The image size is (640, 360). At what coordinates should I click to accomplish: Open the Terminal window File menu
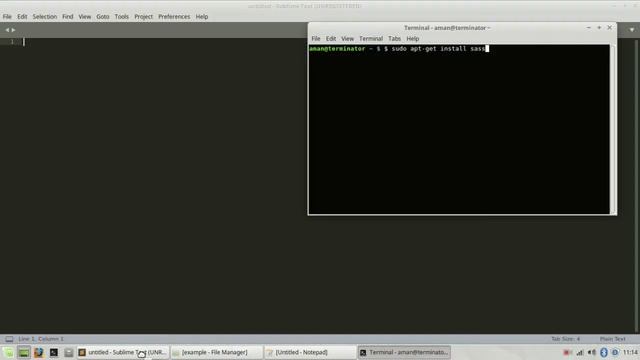click(x=316, y=39)
